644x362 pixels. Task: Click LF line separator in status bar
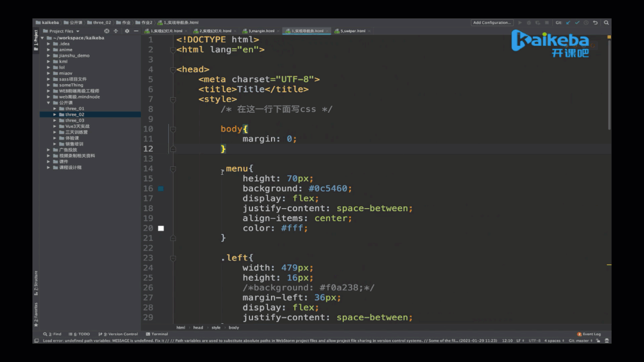point(520,341)
